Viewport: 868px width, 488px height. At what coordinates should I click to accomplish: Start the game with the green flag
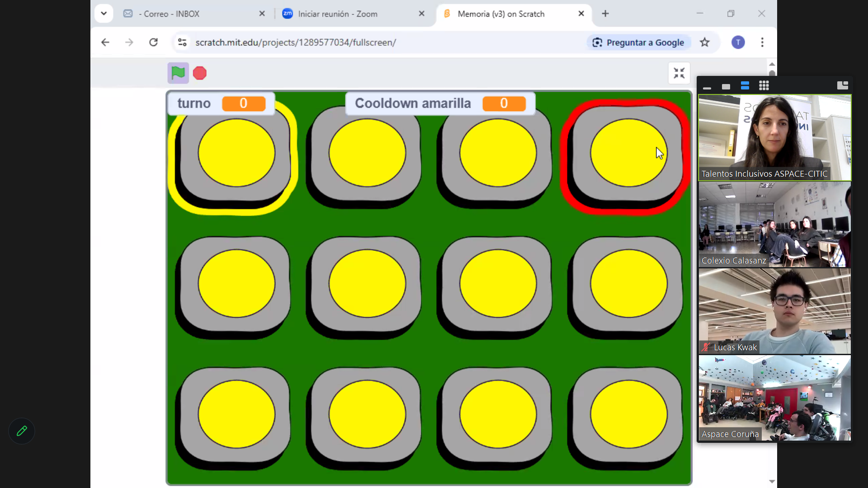[178, 73]
